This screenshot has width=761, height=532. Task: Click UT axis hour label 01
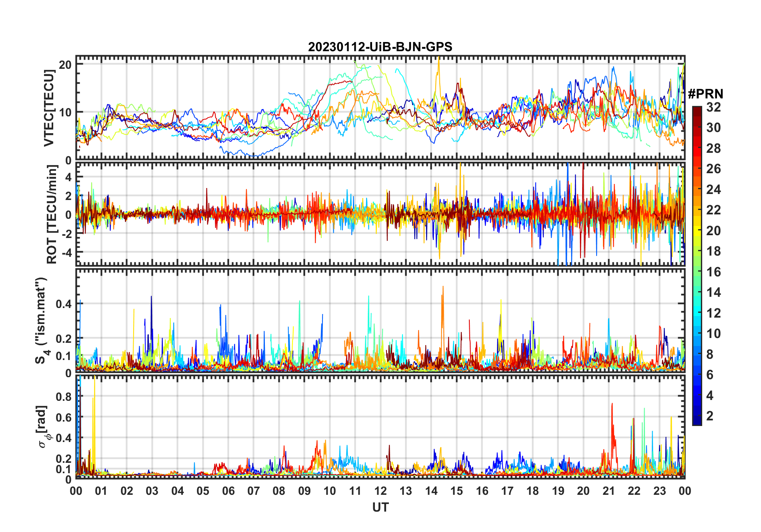tap(101, 491)
